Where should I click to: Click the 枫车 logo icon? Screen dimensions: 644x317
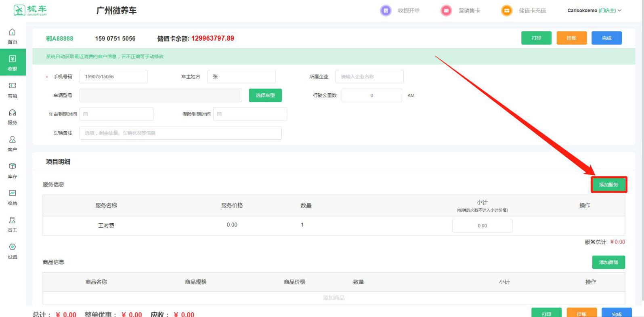point(19,10)
